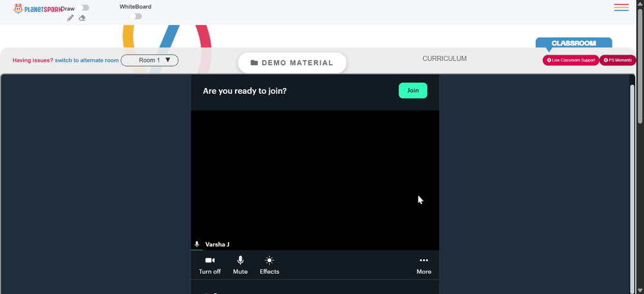The height and width of the screenshot is (294, 644).
Task: Turn off the camera
Action: coord(210,265)
